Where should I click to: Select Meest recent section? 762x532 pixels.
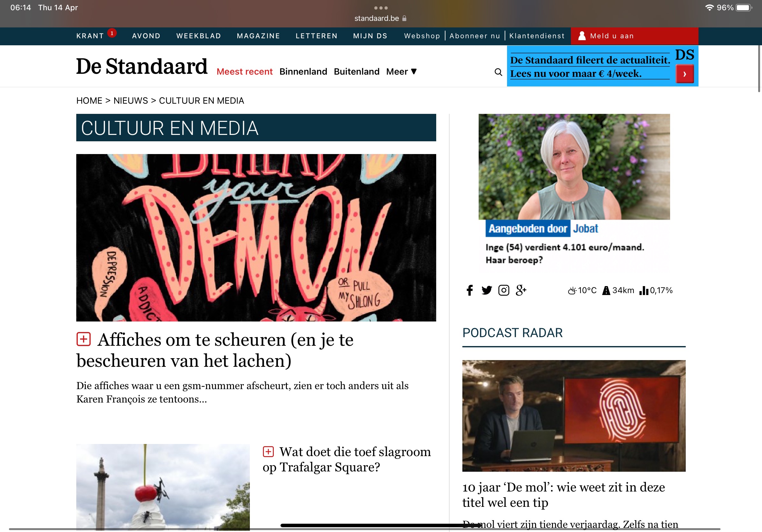244,72
